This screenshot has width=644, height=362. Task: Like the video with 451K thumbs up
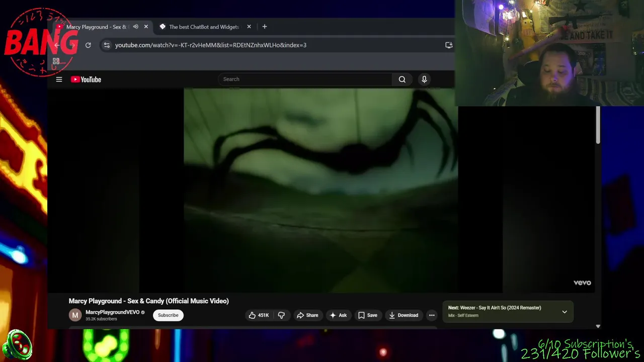pyautogui.click(x=259, y=315)
